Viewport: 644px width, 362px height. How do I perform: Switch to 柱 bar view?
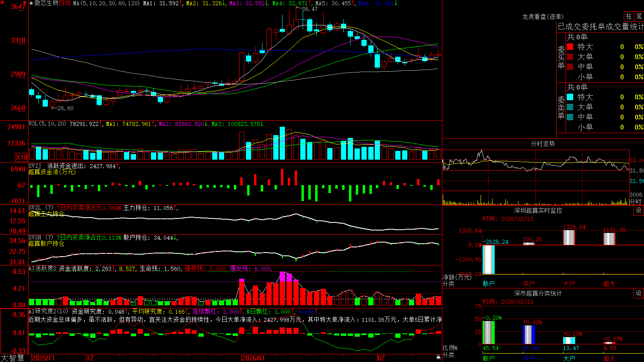pyautogui.click(x=629, y=16)
